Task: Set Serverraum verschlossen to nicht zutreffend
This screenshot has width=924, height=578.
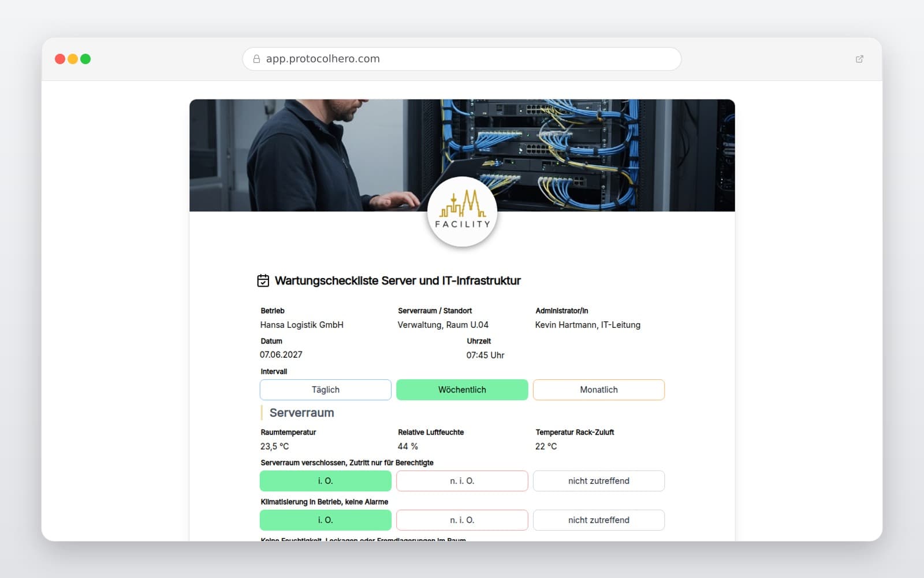Action: pyautogui.click(x=599, y=481)
